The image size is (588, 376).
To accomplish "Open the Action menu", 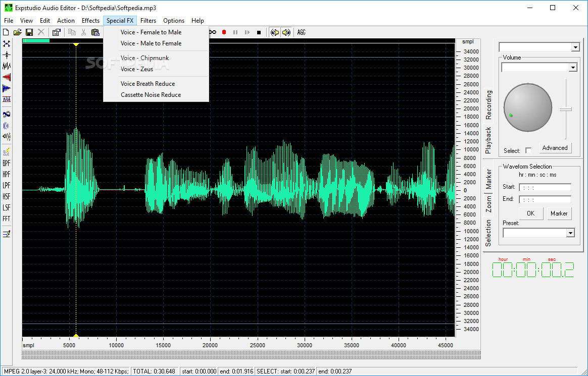I will (66, 21).
